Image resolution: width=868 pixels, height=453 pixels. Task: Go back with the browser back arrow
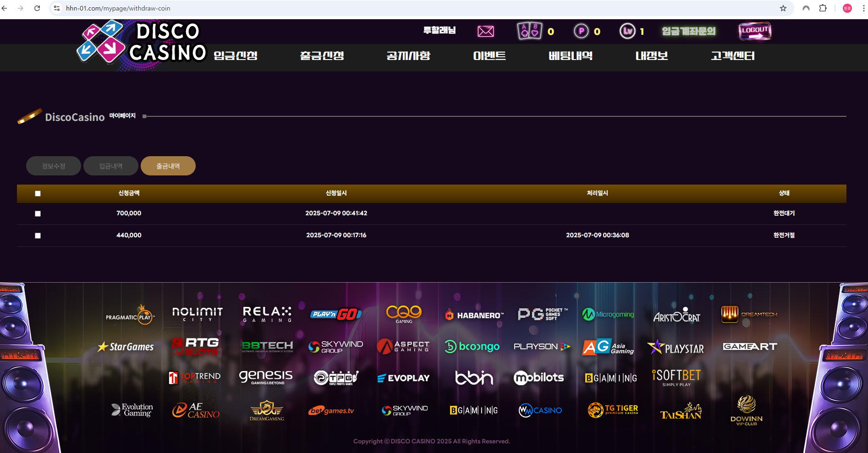5,8
